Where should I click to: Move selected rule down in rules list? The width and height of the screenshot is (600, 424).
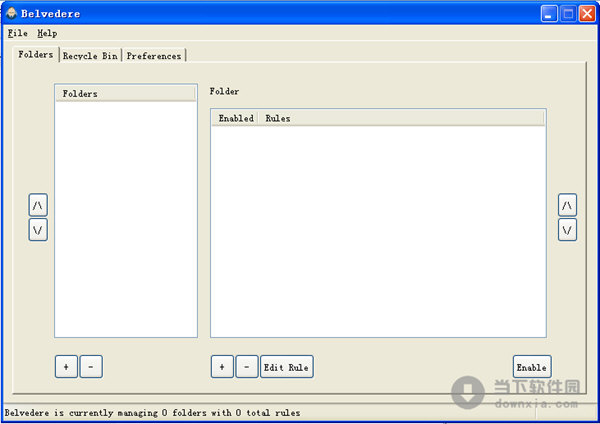point(567,230)
